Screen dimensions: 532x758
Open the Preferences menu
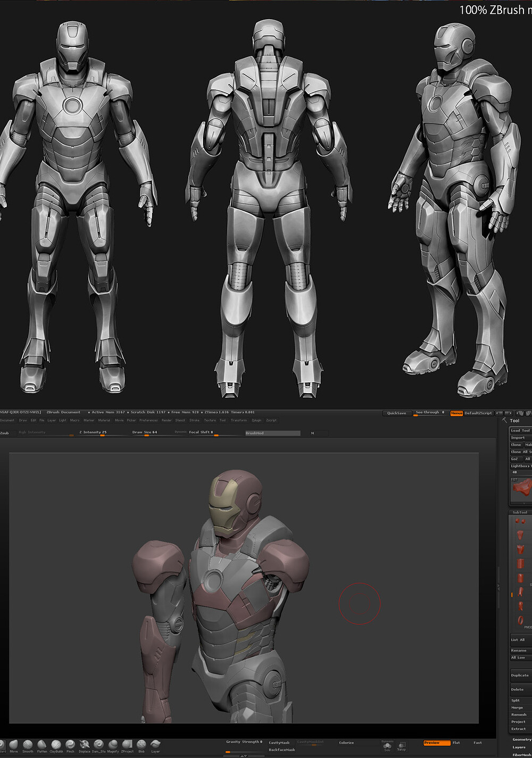tap(148, 420)
